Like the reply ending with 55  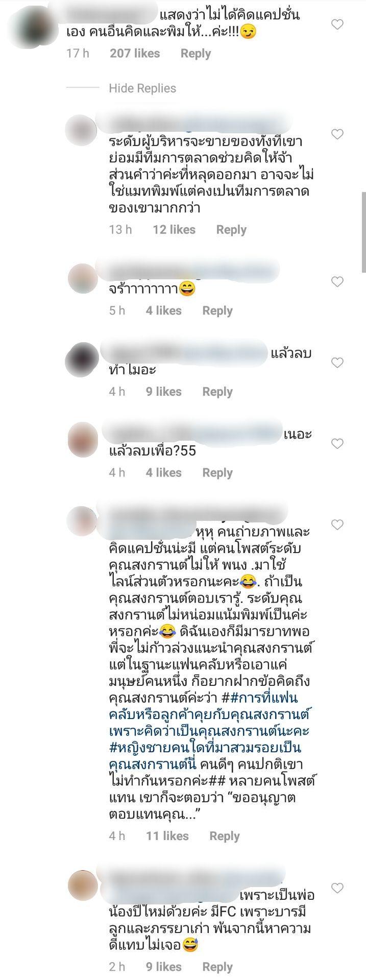click(337, 444)
